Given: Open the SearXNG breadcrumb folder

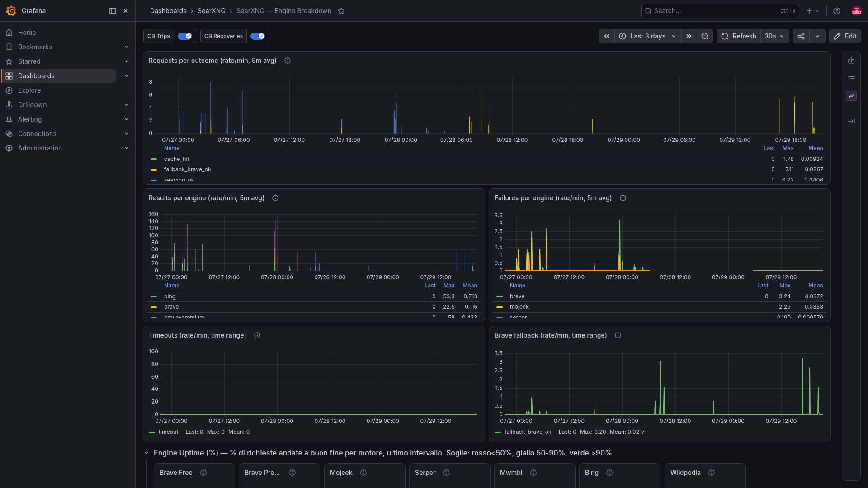Looking at the screenshot, I should click(x=211, y=11).
